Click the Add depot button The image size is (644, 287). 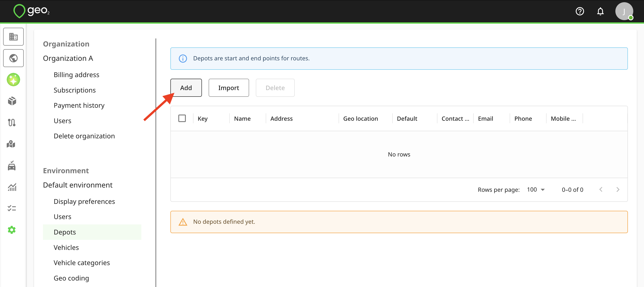click(186, 88)
